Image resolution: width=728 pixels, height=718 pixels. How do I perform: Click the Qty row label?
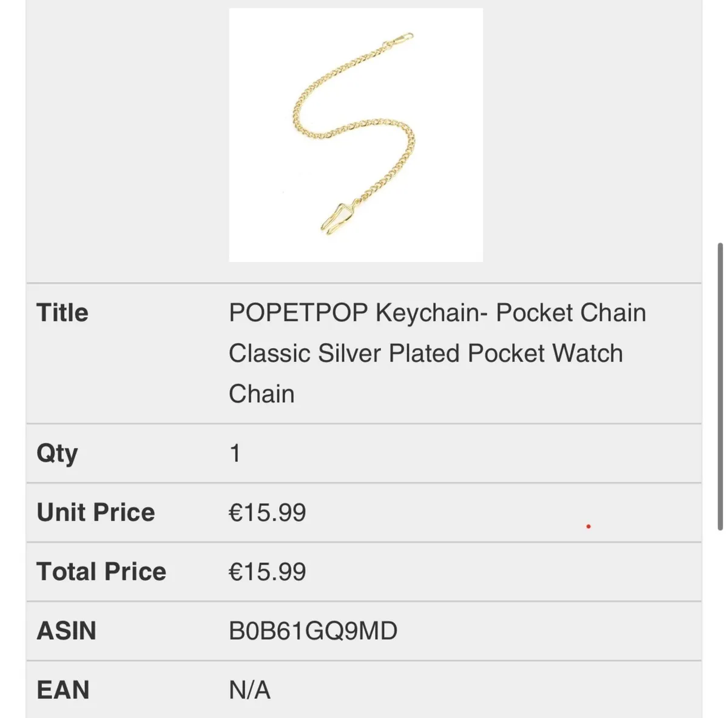(57, 454)
